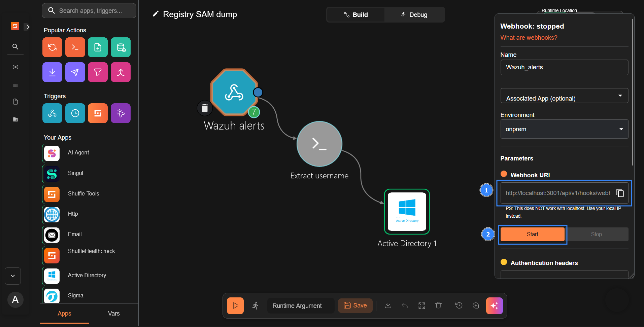Stop the webhook
This screenshot has height=327, width=644.
[597, 234]
